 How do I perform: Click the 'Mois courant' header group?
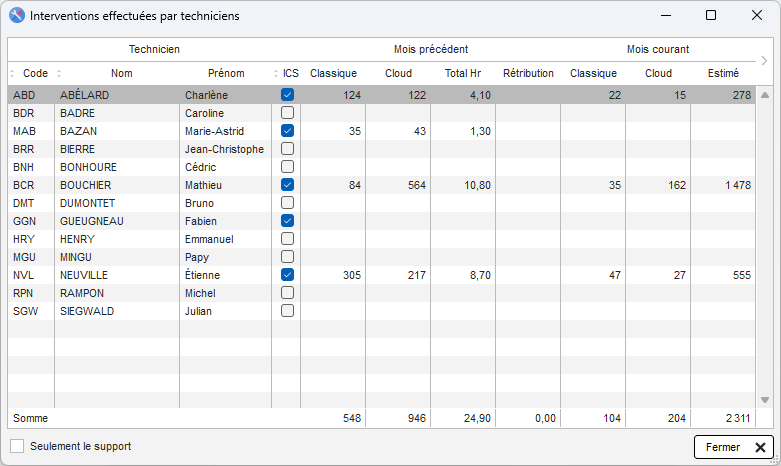[x=657, y=49]
